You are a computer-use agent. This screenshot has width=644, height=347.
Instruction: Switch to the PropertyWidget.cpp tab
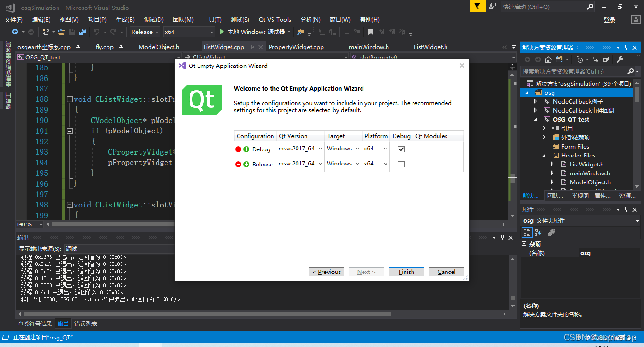click(x=296, y=47)
